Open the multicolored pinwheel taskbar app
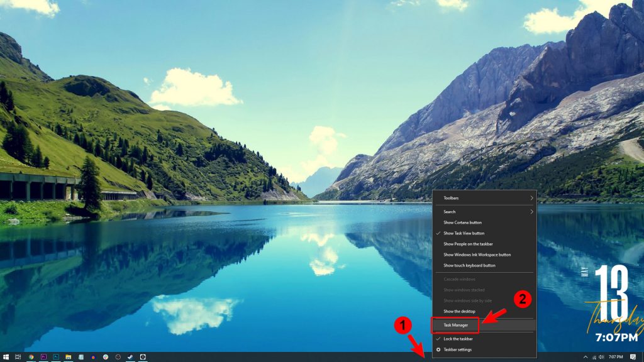The height and width of the screenshot is (362, 644). pyautogui.click(x=106, y=357)
